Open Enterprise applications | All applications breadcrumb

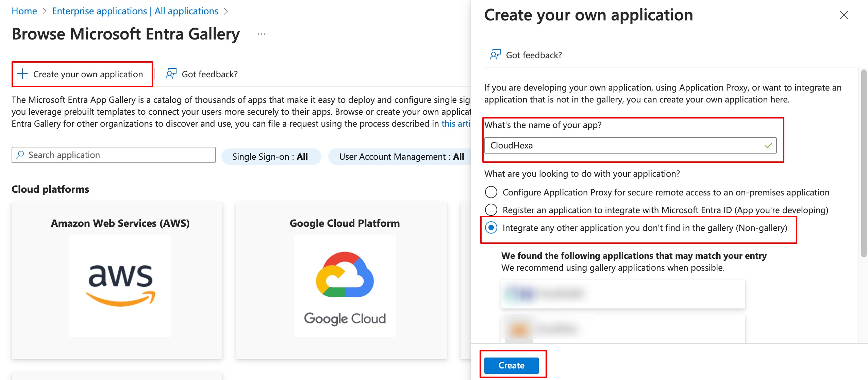pyautogui.click(x=135, y=11)
